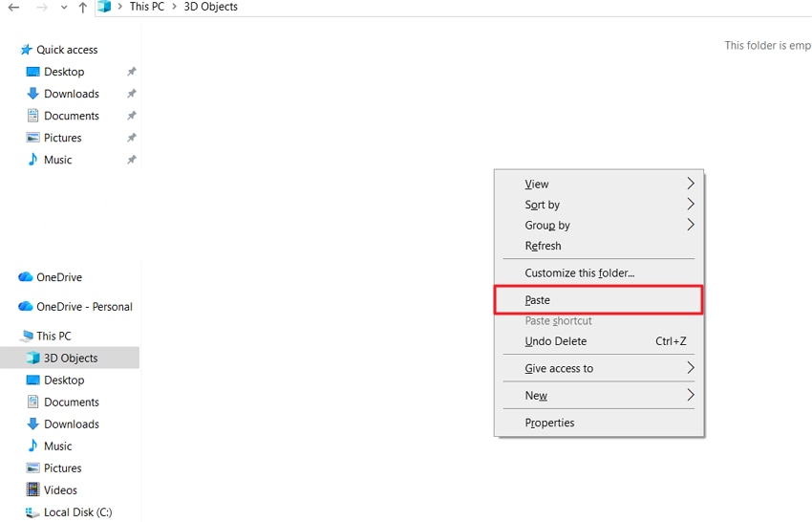
Task: Open the Give access to submenu
Action: (599, 368)
